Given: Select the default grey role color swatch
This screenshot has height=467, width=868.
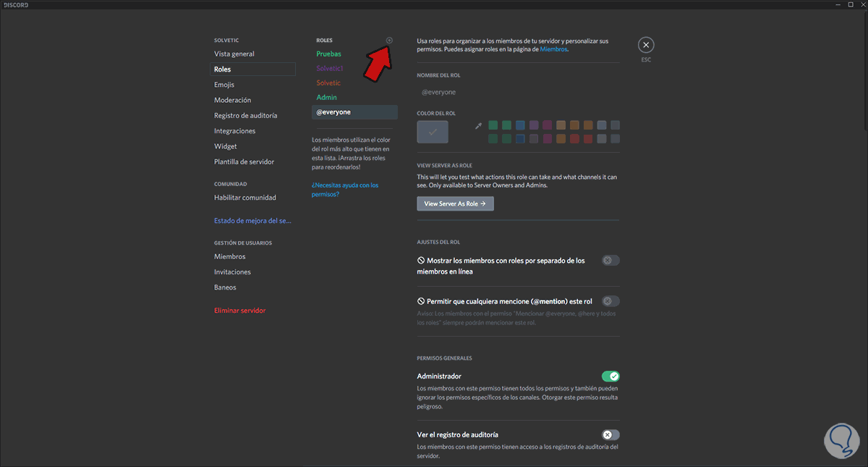Looking at the screenshot, I should 433,132.
